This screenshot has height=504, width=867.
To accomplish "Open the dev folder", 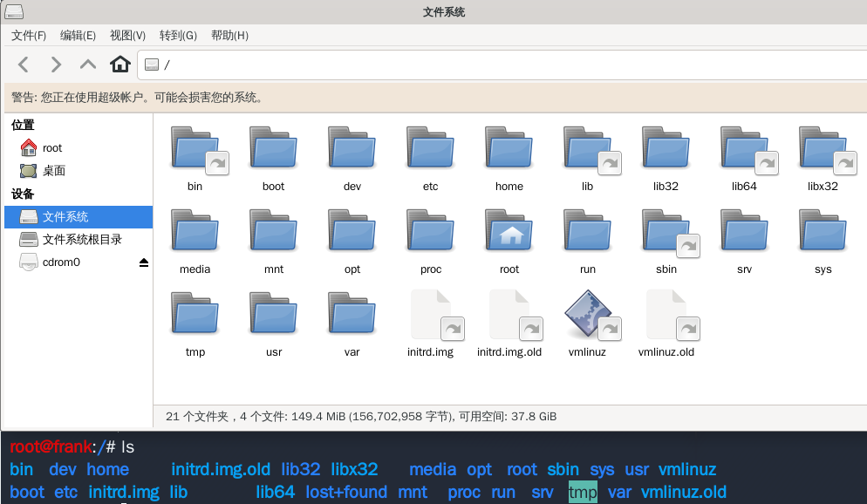I will click(x=352, y=160).
